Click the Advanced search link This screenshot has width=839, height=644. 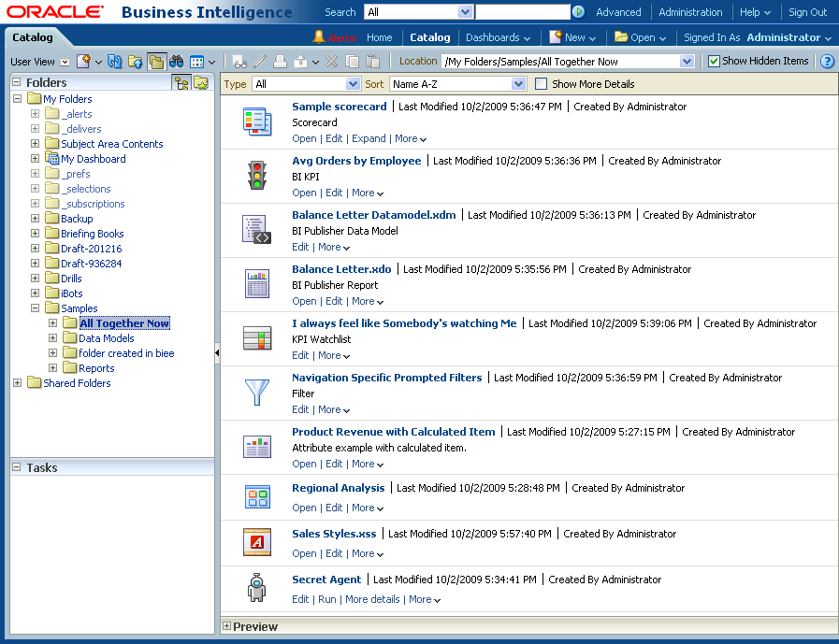(x=618, y=12)
